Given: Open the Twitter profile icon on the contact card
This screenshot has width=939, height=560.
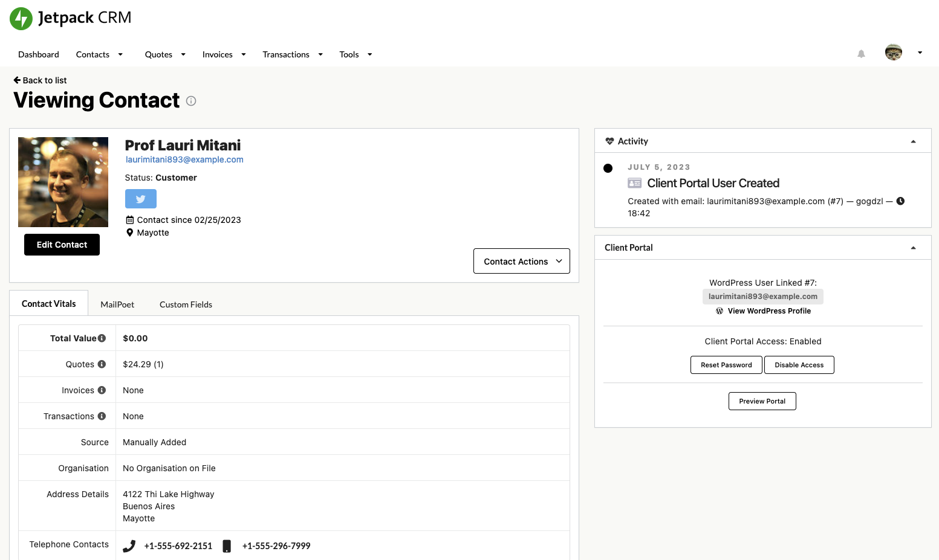Looking at the screenshot, I should pyautogui.click(x=140, y=198).
